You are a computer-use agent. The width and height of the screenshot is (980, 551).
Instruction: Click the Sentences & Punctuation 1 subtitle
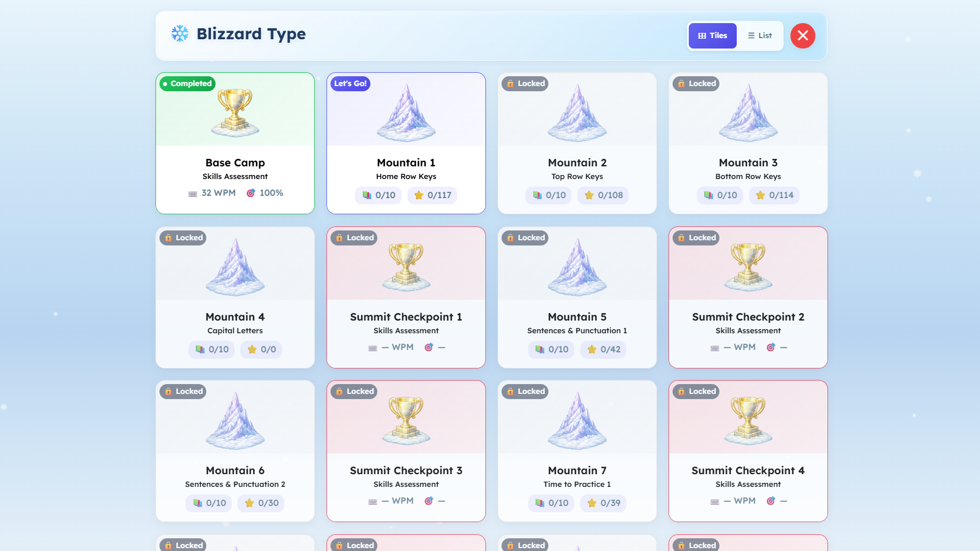pyautogui.click(x=577, y=331)
